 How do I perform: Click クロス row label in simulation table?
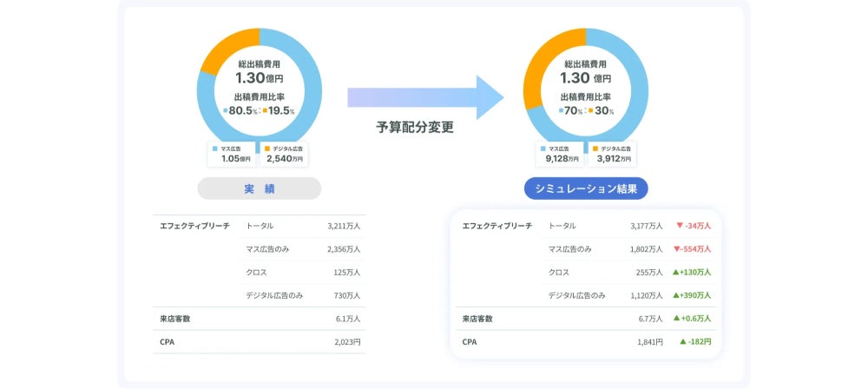(x=558, y=273)
